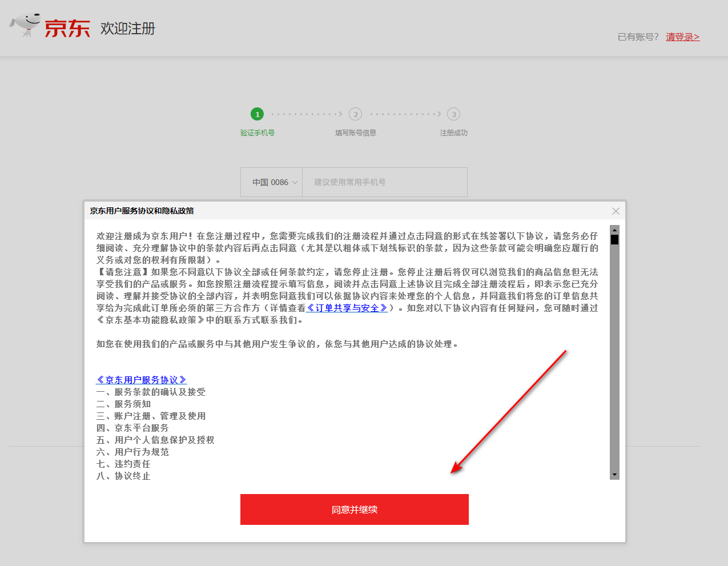Click step 1 验证手机号 circle
The image size is (728, 566).
[x=258, y=114]
